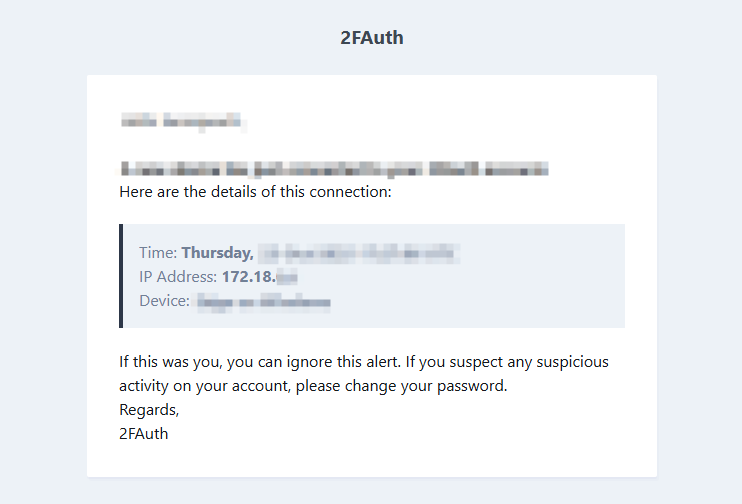
Task: Click 'please change your password' text
Action: (420, 385)
